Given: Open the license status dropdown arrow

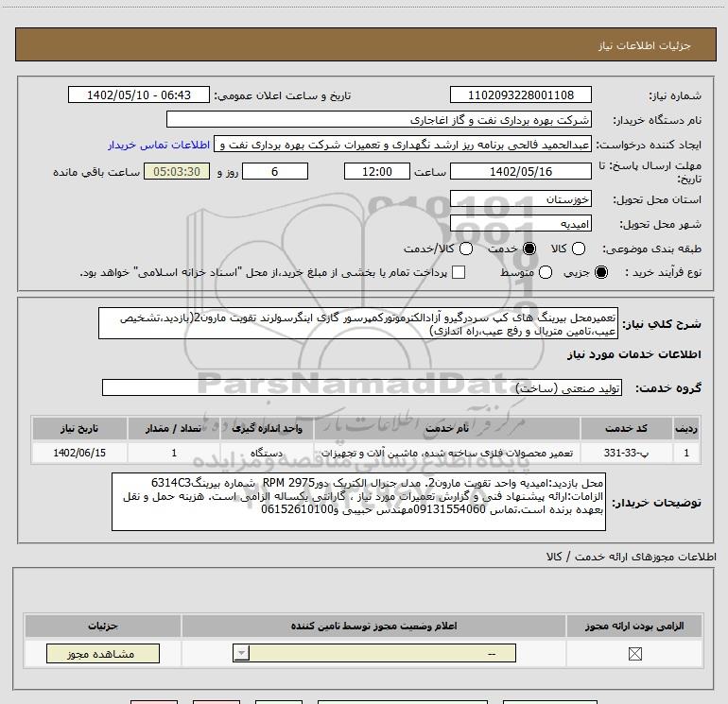Looking at the screenshot, I should (x=241, y=653).
